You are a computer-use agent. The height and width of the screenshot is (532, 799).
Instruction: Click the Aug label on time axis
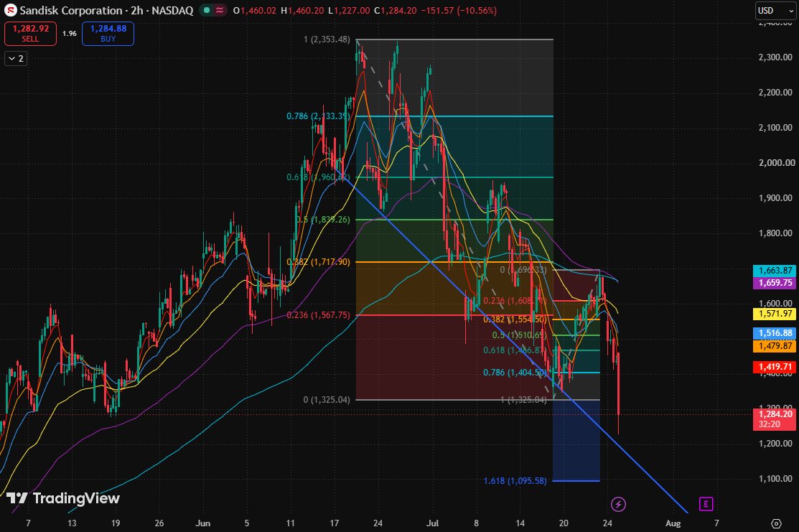pos(673,523)
